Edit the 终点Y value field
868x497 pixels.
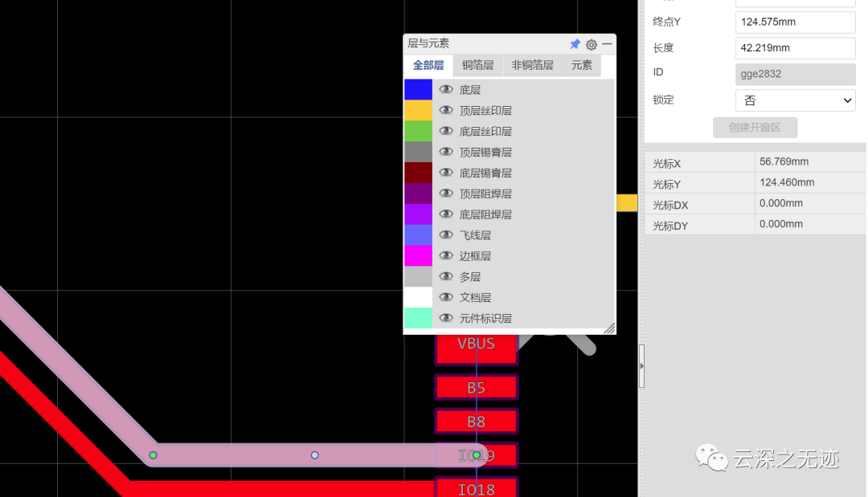pos(794,22)
